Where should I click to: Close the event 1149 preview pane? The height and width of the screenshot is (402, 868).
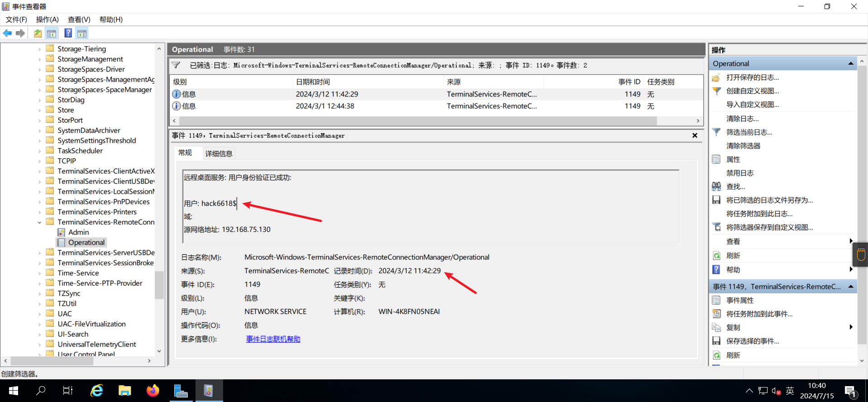(x=695, y=135)
